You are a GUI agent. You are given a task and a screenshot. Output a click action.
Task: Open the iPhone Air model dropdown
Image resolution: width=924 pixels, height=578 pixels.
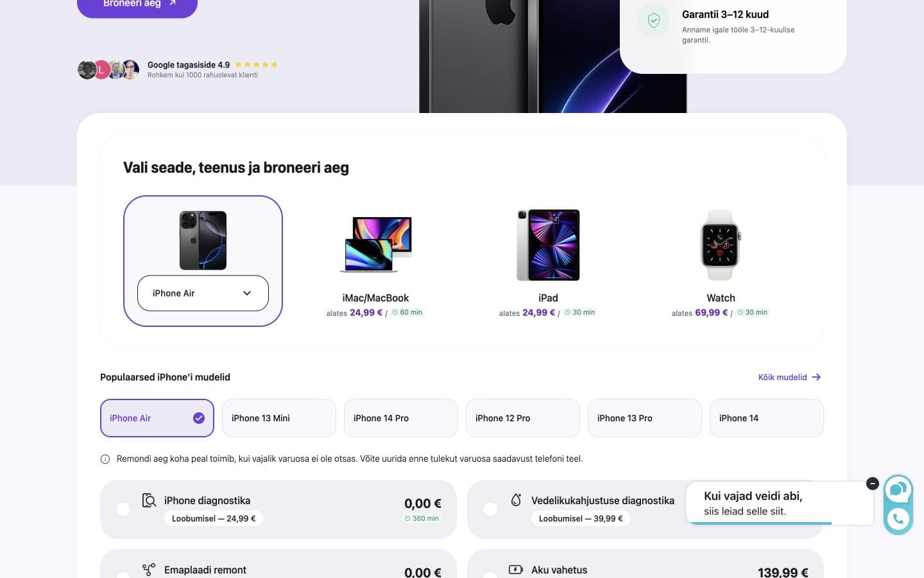tap(203, 293)
